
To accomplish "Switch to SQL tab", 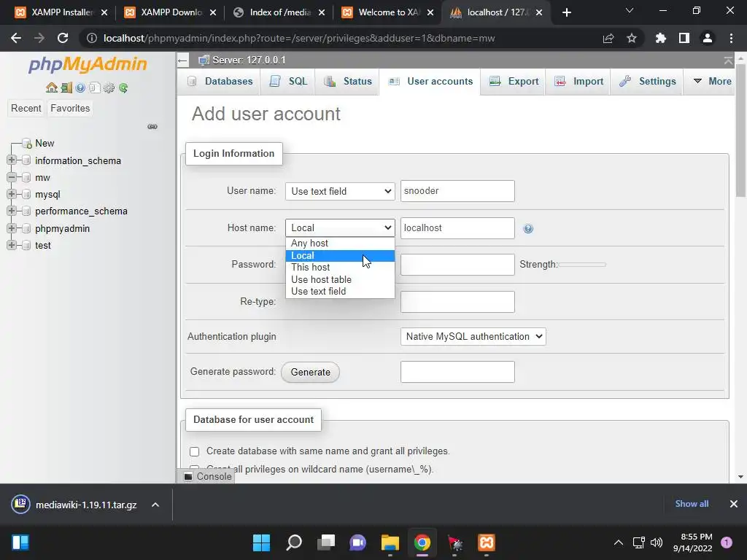I will tap(288, 82).
